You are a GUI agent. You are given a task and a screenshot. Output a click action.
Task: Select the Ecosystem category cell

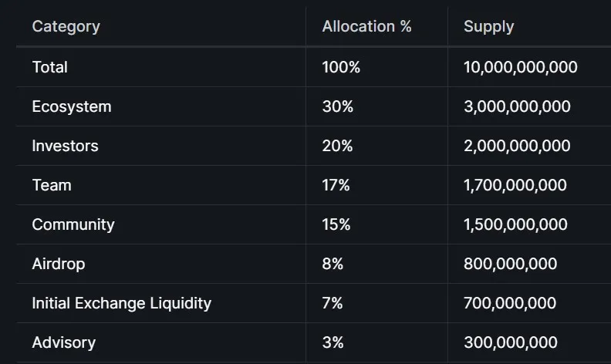pos(71,106)
